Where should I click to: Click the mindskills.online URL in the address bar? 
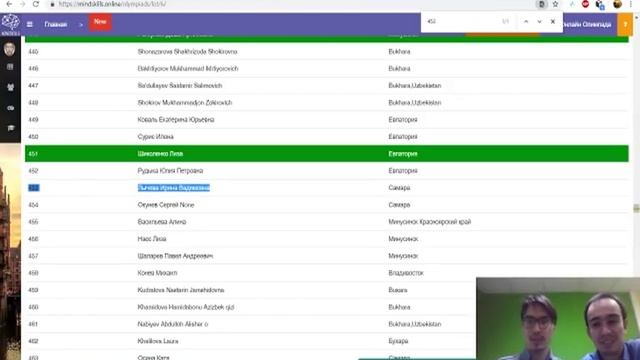[111, 4]
